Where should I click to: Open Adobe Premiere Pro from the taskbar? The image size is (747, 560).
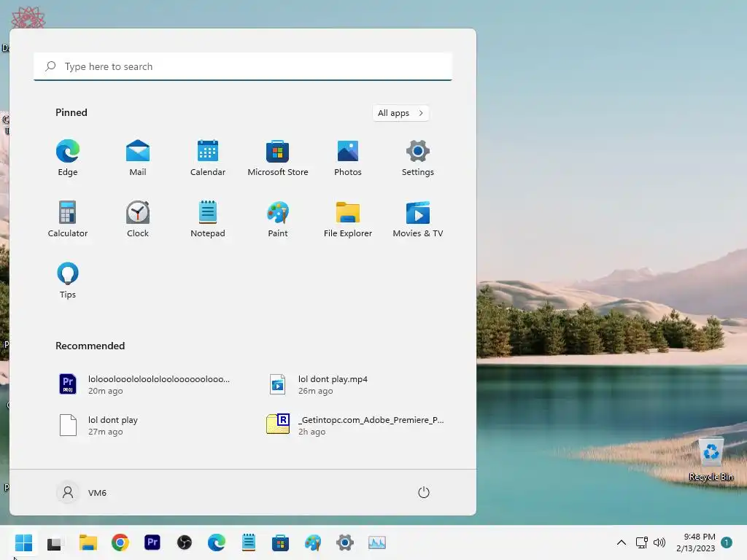152,542
